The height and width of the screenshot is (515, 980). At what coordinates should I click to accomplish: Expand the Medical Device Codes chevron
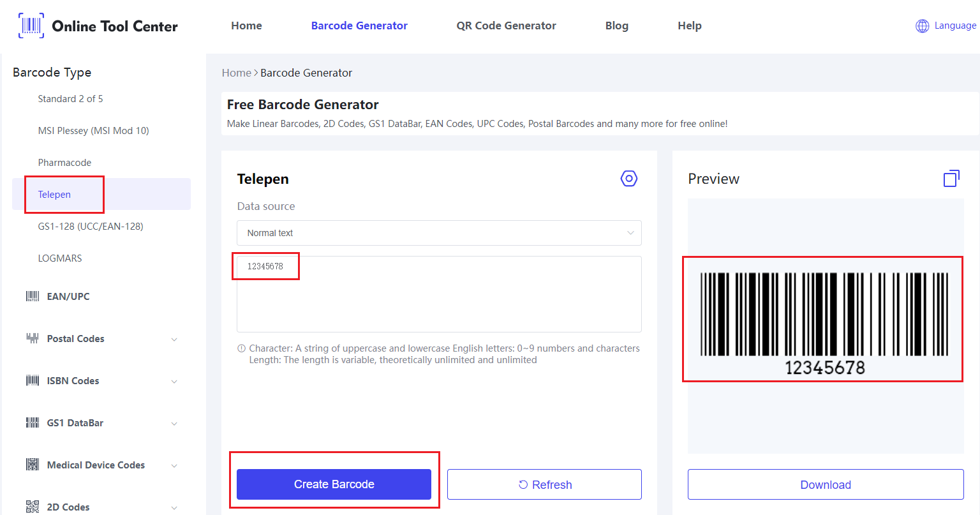174,466
